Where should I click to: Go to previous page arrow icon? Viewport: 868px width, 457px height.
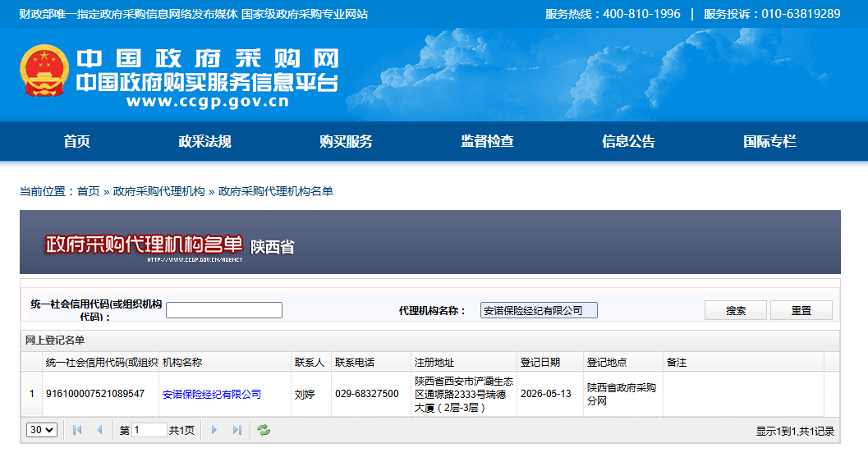[99, 430]
